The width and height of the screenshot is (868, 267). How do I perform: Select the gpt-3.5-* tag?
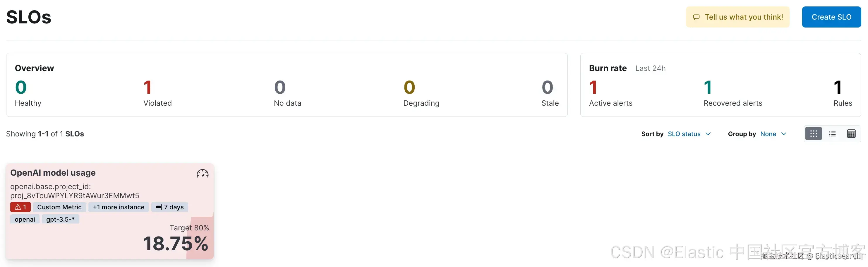pos(60,219)
